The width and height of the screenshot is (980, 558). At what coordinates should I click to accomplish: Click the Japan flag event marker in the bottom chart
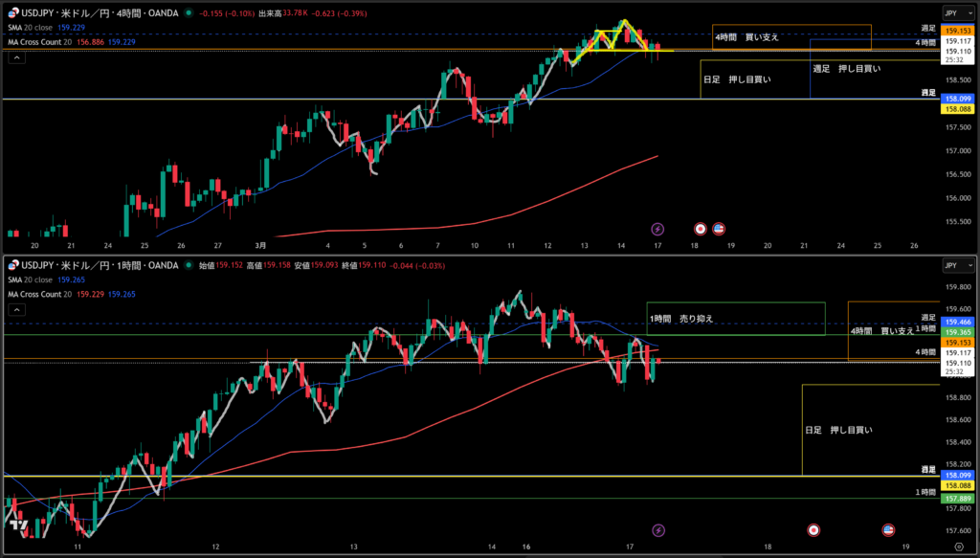[813, 529]
